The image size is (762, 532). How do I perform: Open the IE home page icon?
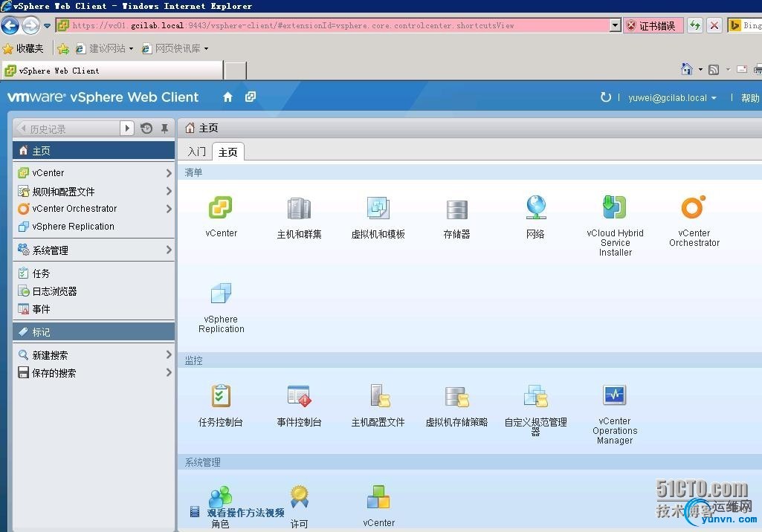[x=686, y=69]
